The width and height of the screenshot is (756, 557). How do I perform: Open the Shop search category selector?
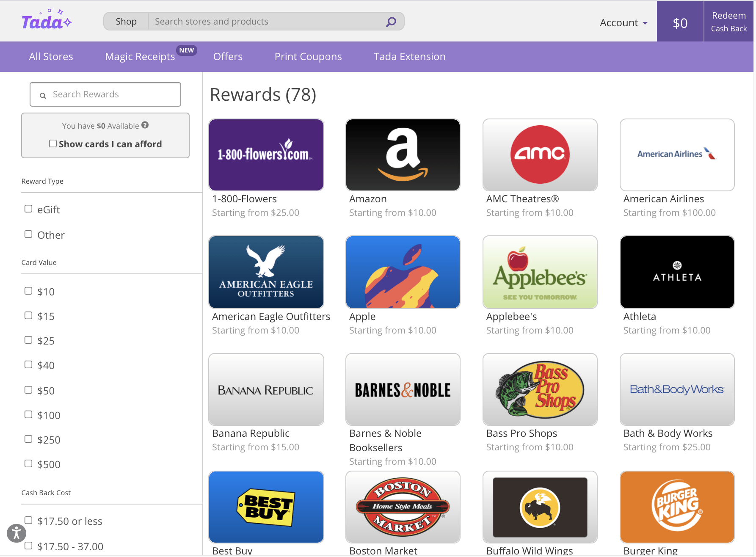click(x=126, y=21)
